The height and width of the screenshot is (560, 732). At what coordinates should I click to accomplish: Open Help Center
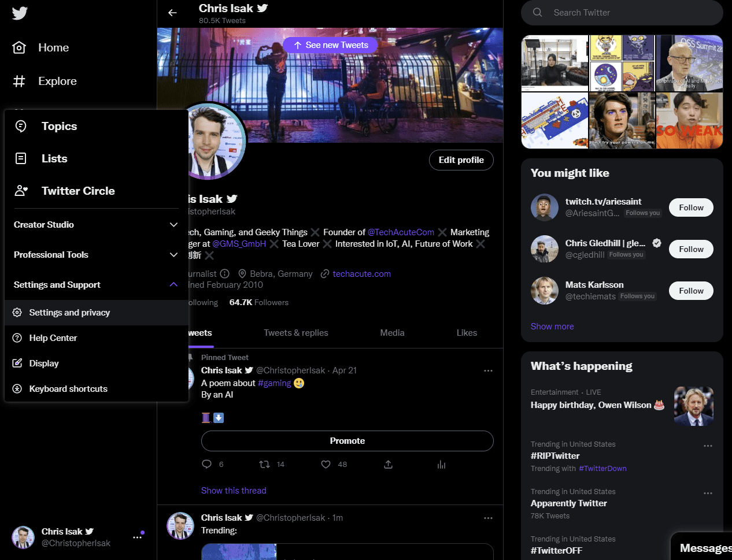click(x=97, y=338)
